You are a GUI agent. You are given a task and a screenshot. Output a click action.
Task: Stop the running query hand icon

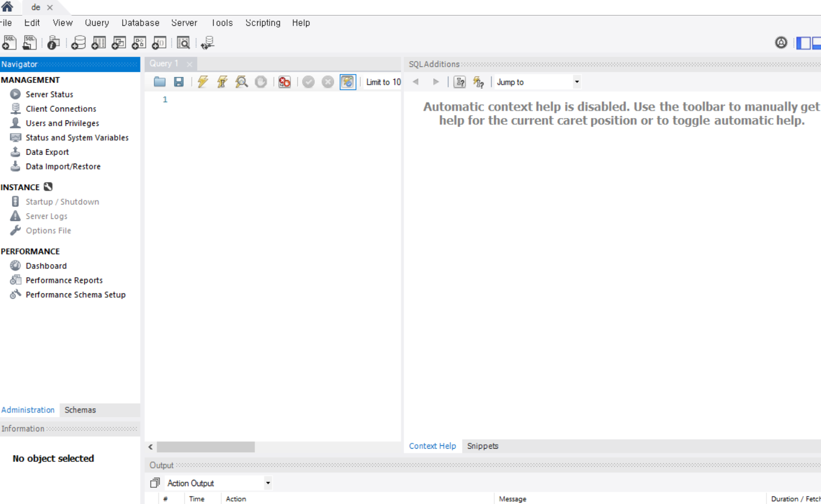[261, 82]
